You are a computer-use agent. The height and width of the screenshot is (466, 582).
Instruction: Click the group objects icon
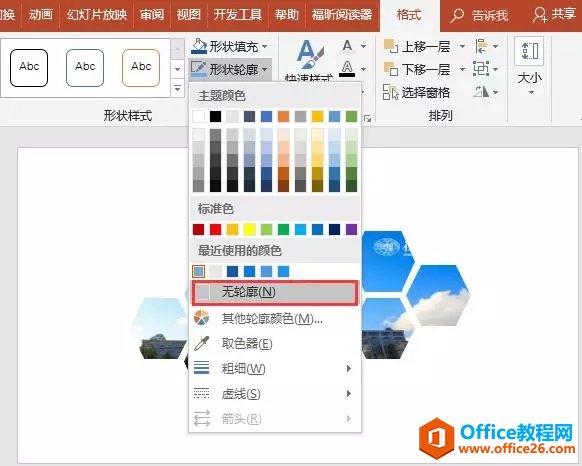pos(481,69)
